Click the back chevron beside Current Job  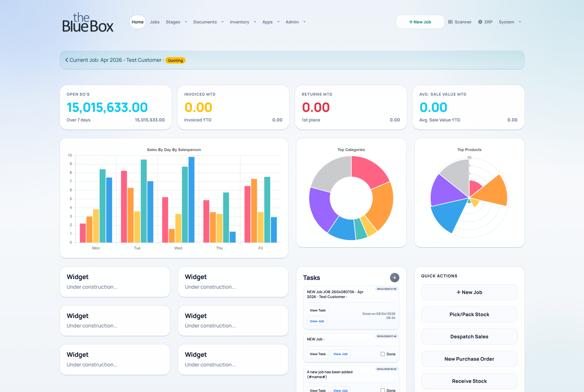(67, 60)
